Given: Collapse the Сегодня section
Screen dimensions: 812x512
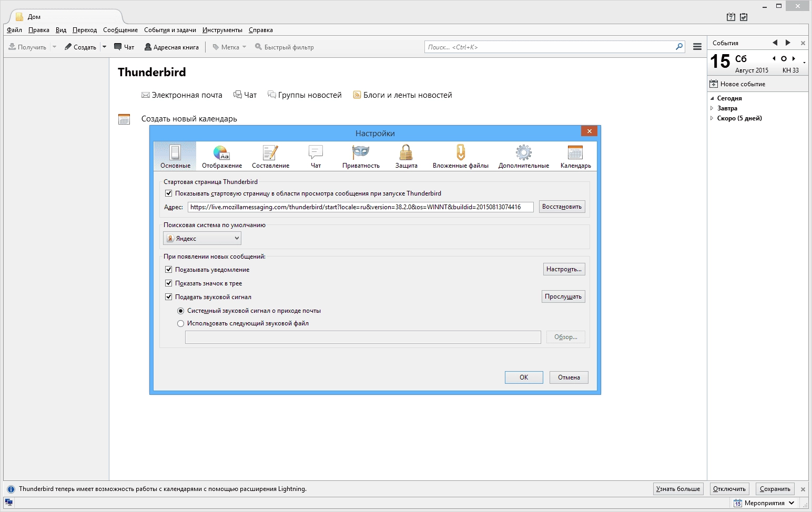Looking at the screenshot, I should [712, 98].
